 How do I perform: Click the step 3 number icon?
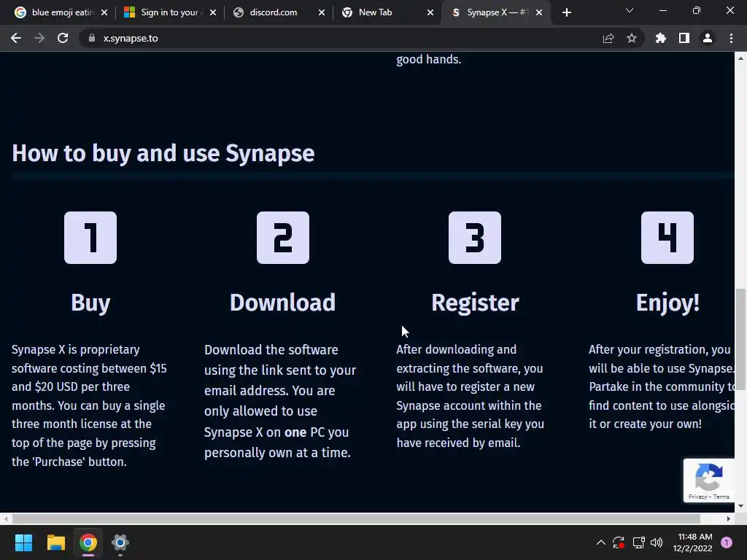tap(475, 238)
